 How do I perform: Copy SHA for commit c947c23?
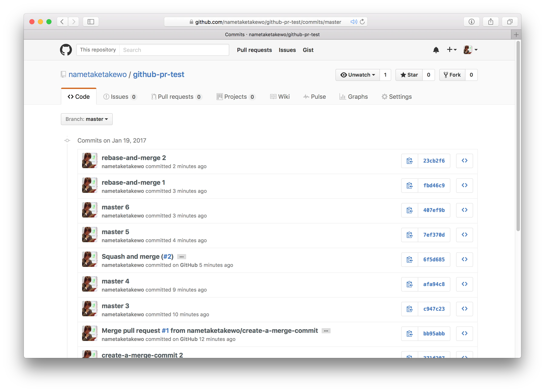[x=410, y=309]
